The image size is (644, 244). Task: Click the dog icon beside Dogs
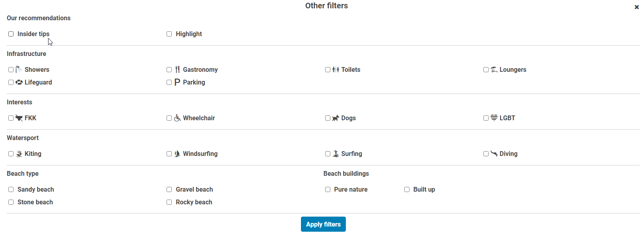[336, 118]
